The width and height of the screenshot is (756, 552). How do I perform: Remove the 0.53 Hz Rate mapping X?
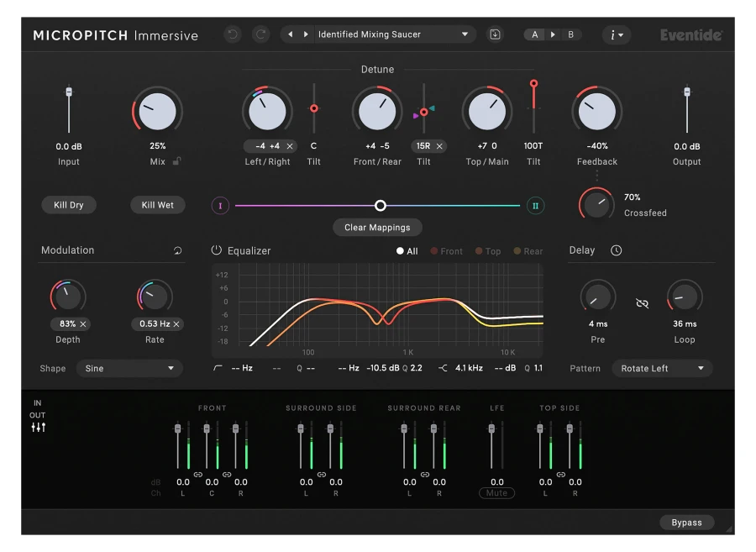pos(176,324)
